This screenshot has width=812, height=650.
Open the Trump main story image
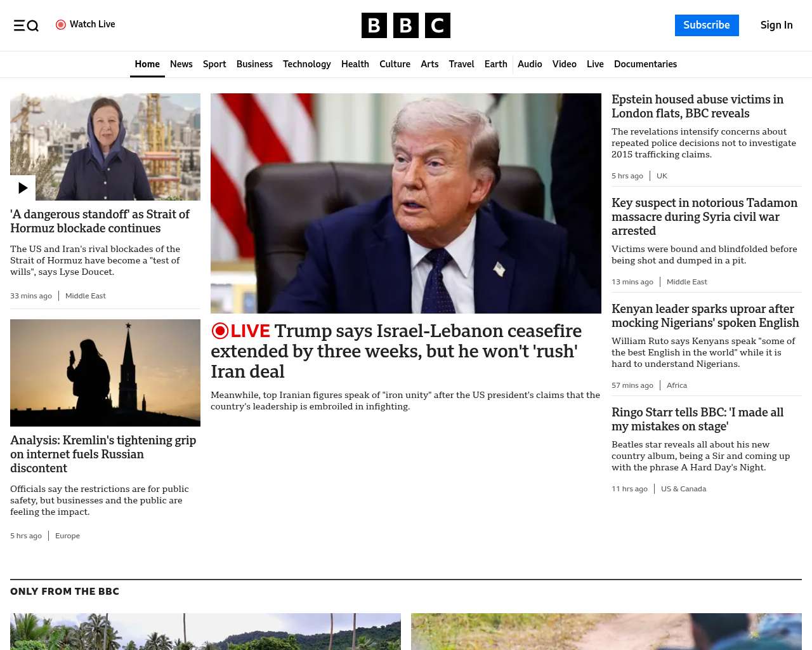click(x=406, y=203)
